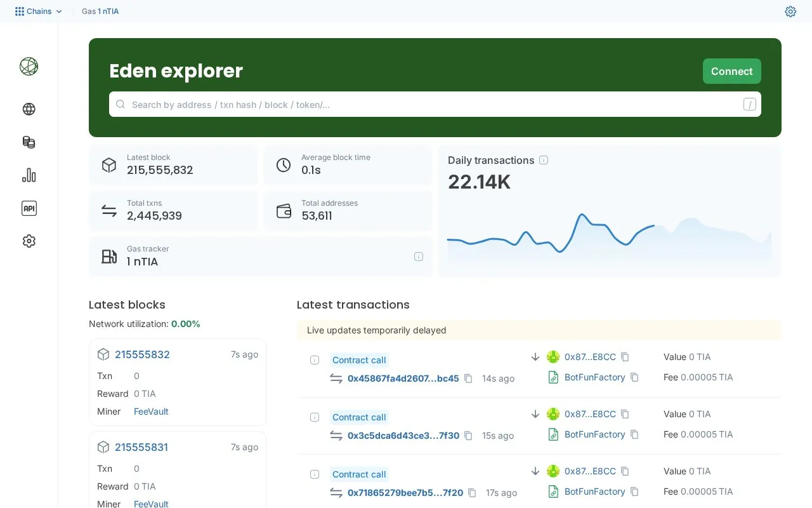
Task: Click the Gas tracker info icon
Action: pos(419,257)
